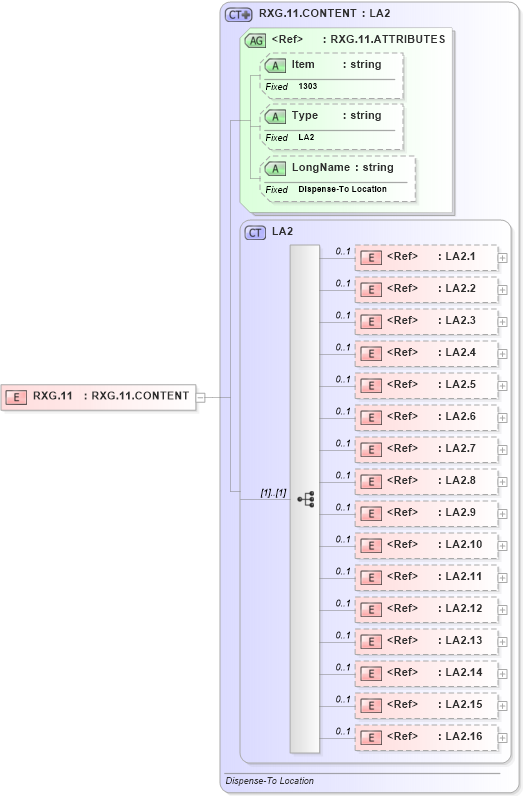Click the E icon of LA2.11
Image resolution: width=523 pixels, height=796 pixels.
click(x=371, y=578)
